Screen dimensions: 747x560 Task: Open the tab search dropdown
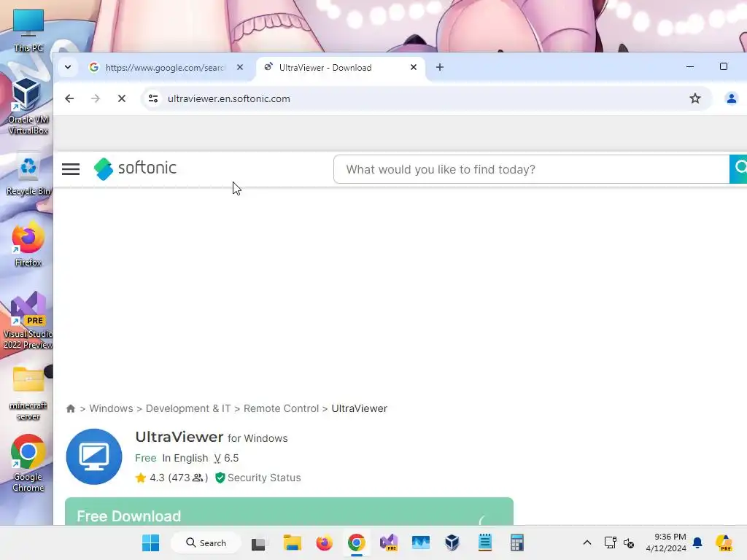[68, 67]
